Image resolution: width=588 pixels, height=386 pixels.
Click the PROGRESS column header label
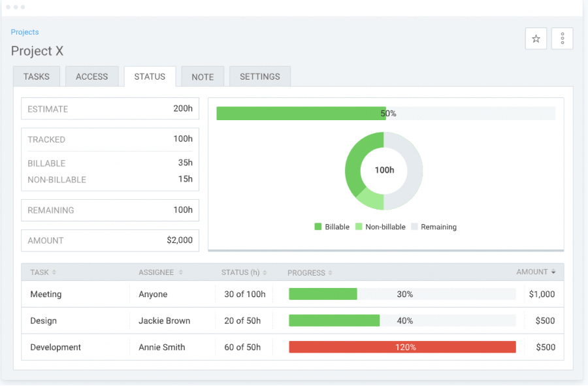306,273
